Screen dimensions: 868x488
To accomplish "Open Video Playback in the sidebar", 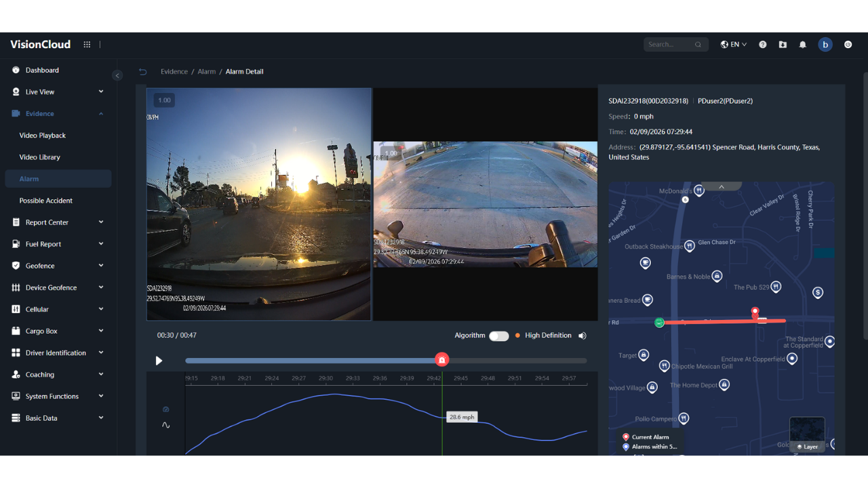I will point(43,136).
